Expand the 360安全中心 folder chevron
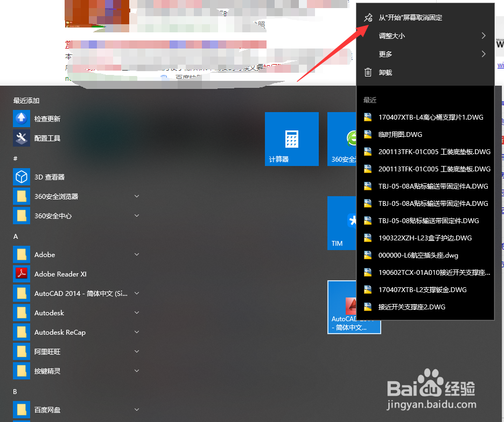 pos(137,216)
